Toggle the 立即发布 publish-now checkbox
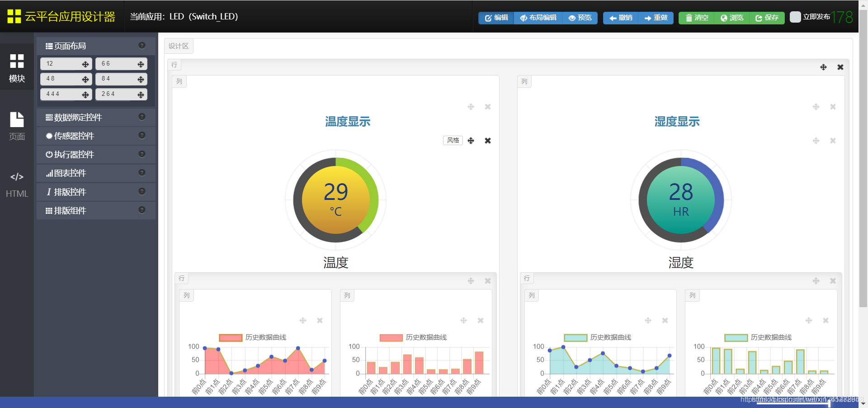868x408 pixels. tap(795, 17)
